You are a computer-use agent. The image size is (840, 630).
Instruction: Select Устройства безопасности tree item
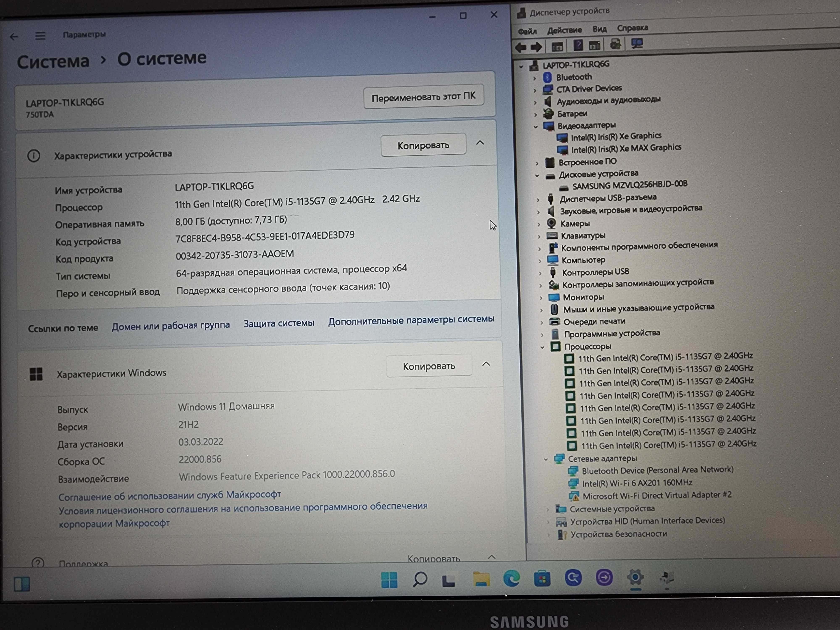coord(619,534)
